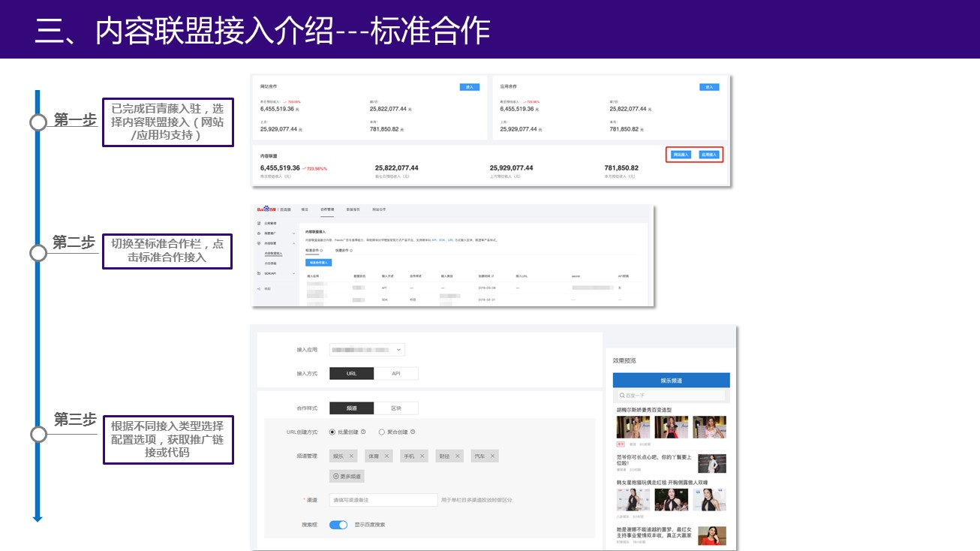Click thumbnail beside 范爷 article
The image size is (980, 551).
pos(712,462)
